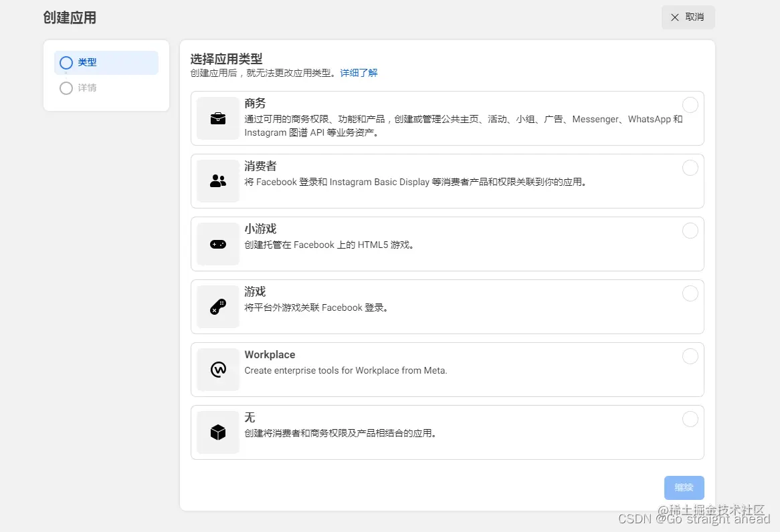780x532 pixels.
Task: Click the description 'Create enterprise tools for Workplace from Meta.'
Action: coord(346,370)
